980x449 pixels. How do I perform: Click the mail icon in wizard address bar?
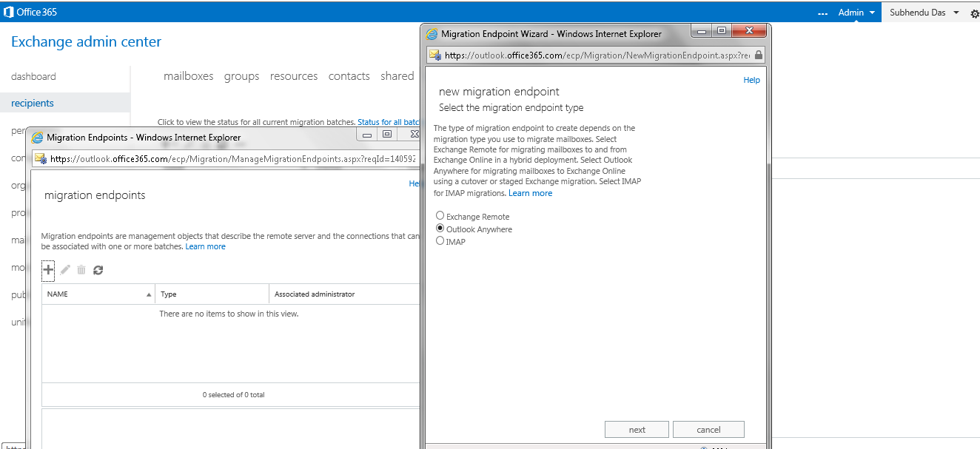tap(434, 55)
